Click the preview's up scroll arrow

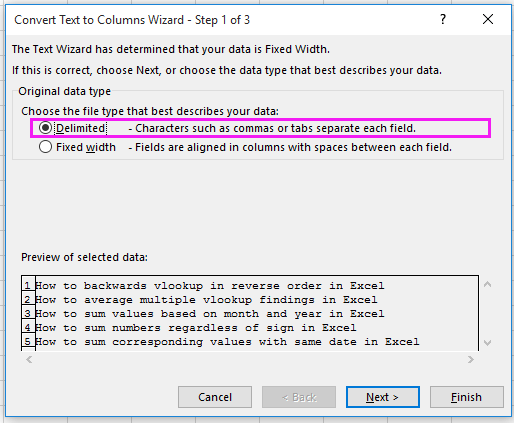coord(488,284)
